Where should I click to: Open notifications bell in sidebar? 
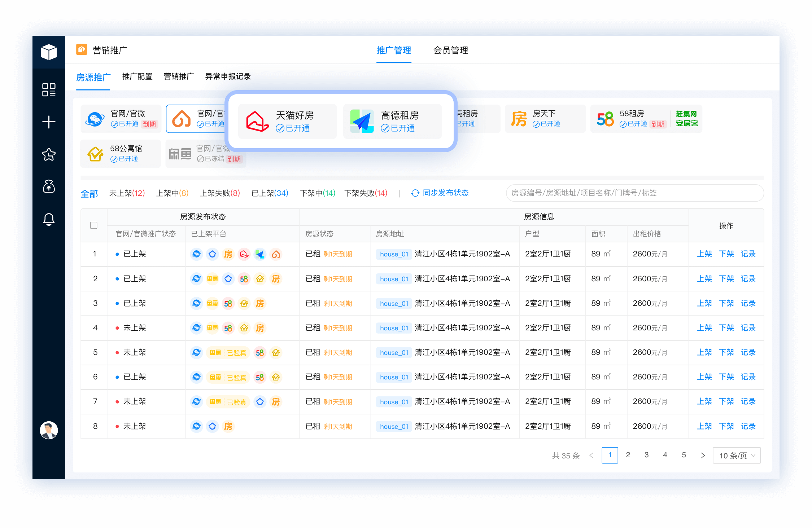click(49, 219)
